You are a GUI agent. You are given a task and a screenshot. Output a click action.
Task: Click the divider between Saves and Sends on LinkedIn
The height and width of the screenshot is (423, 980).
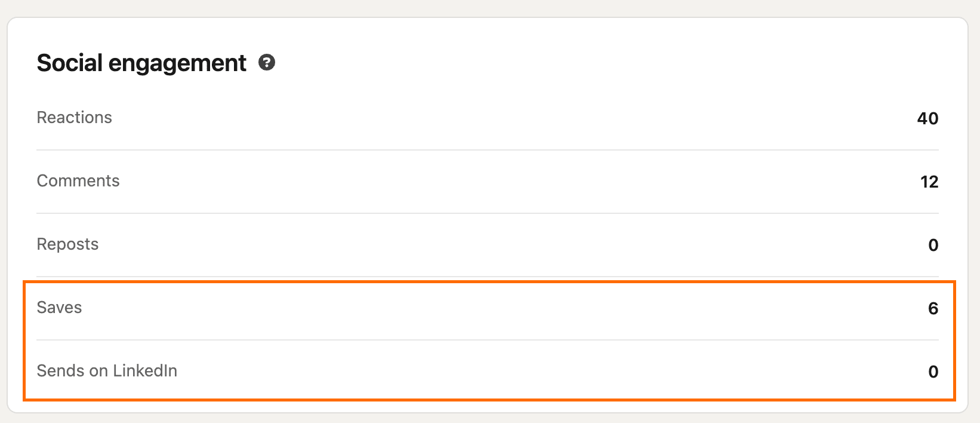tap(487, 340)
